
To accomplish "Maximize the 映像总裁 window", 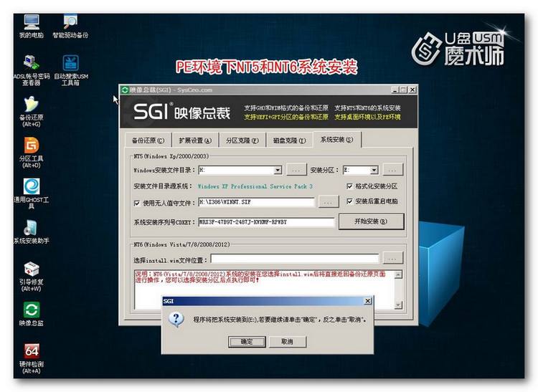I will tap(403, 90).
